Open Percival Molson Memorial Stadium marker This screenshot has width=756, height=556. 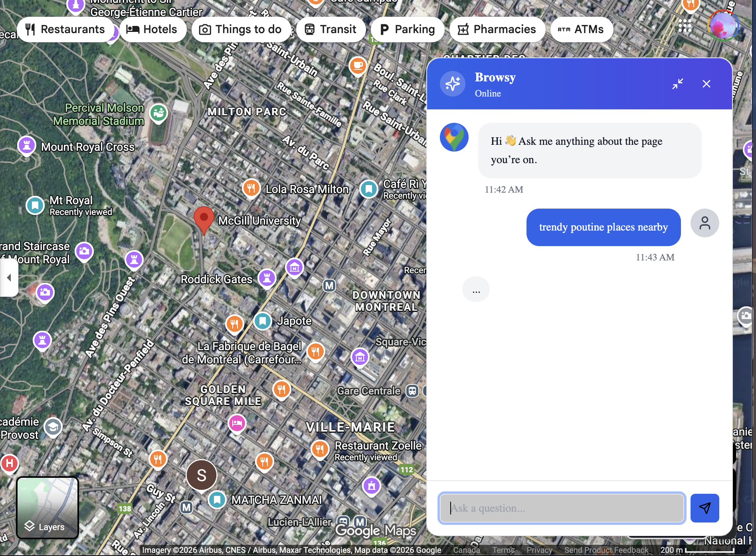pos(158,113)
